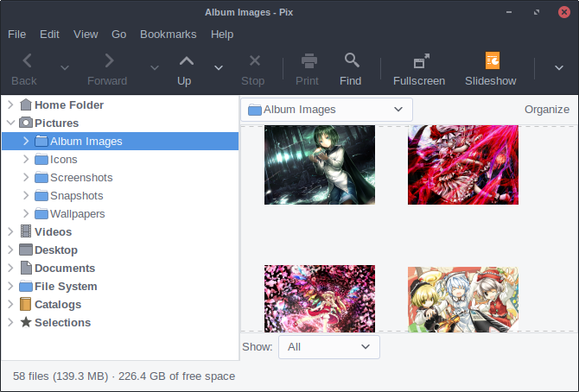Image resolution: width=579 pixels, height=392 pixels.
Task: Expand the Snapshots folder node
Action: [x=26, y=195]
